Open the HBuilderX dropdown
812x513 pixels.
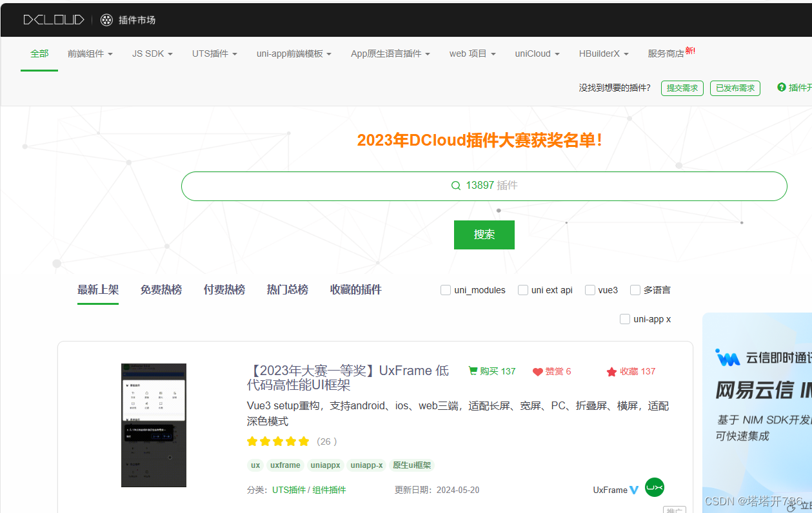604,54
